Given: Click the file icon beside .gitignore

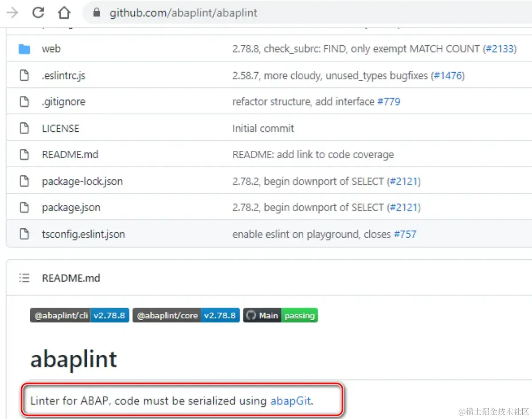Looking at the screenshot, I should (24, 102).
